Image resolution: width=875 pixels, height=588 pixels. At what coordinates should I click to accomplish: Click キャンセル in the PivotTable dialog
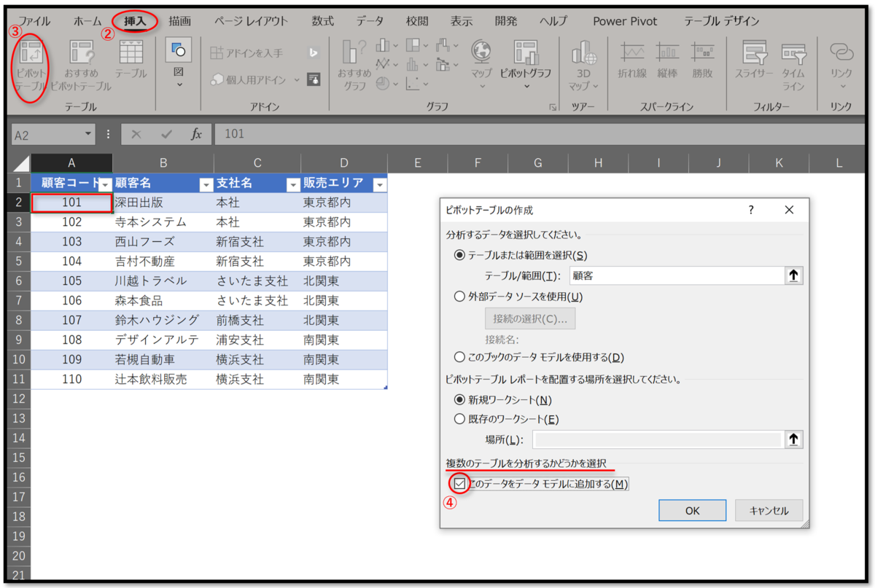769,511
